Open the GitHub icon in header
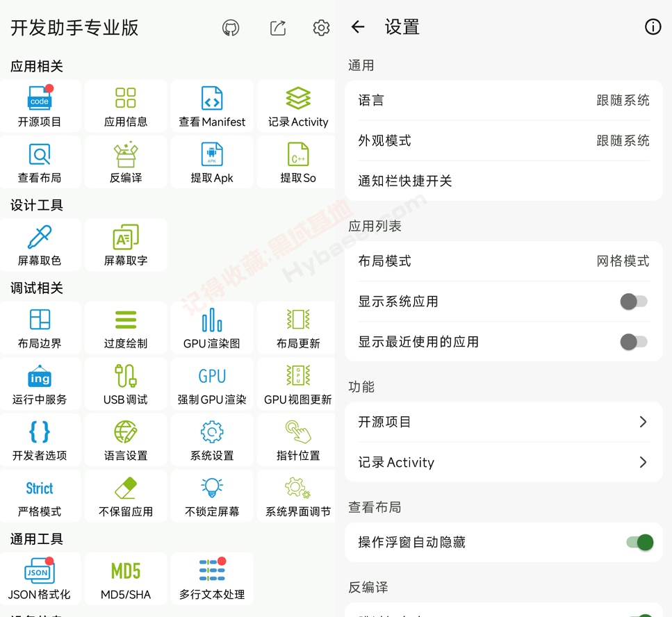 [231, 28]
